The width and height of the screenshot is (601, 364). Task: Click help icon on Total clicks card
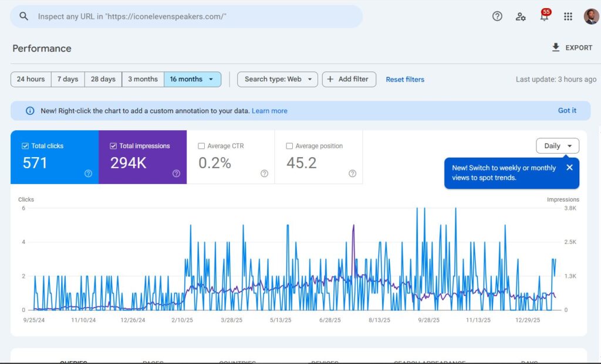click(88, 174)
